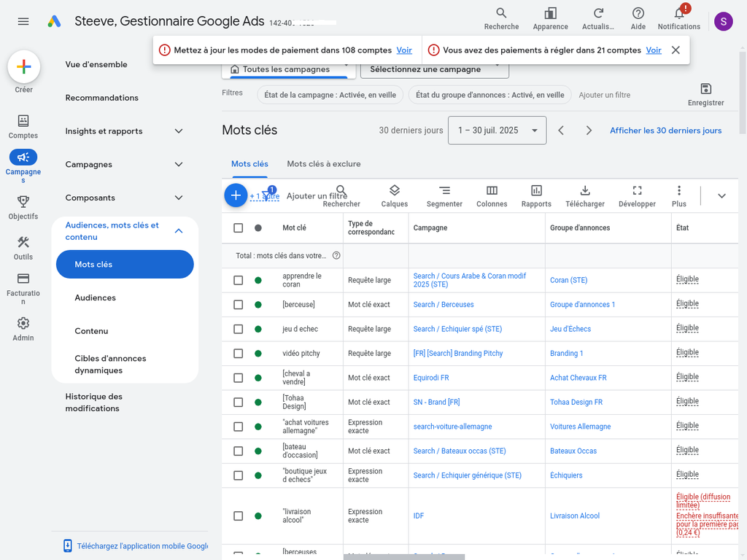Add a keyword with blue plus button

(236, 195)
